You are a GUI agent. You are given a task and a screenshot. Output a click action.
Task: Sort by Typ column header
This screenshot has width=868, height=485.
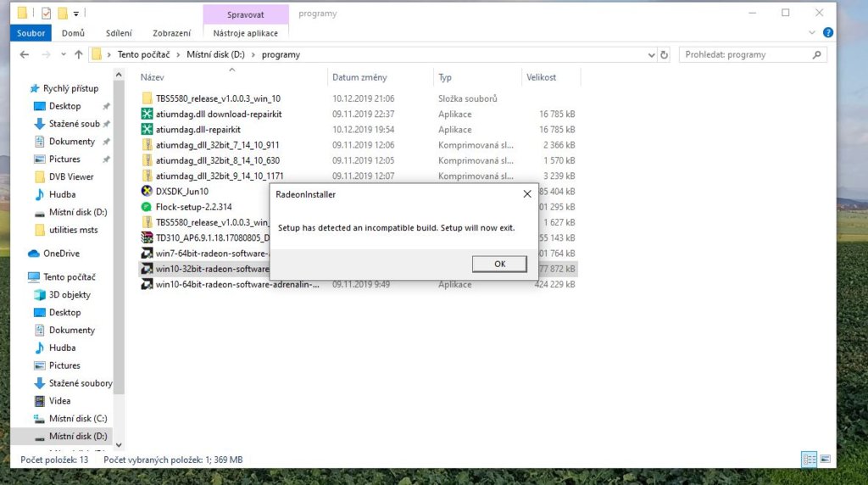click(x=445, y=77)
